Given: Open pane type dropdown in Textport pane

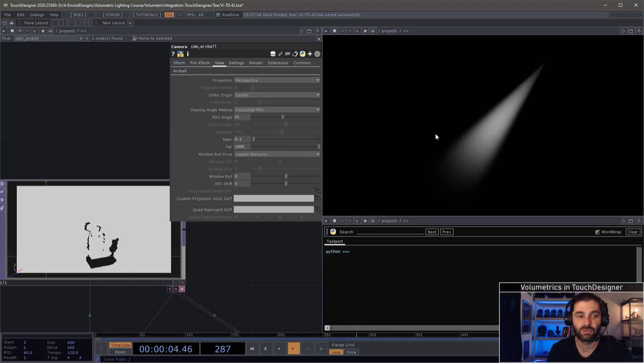Looking at the screenshot, I should coord(326,221).
